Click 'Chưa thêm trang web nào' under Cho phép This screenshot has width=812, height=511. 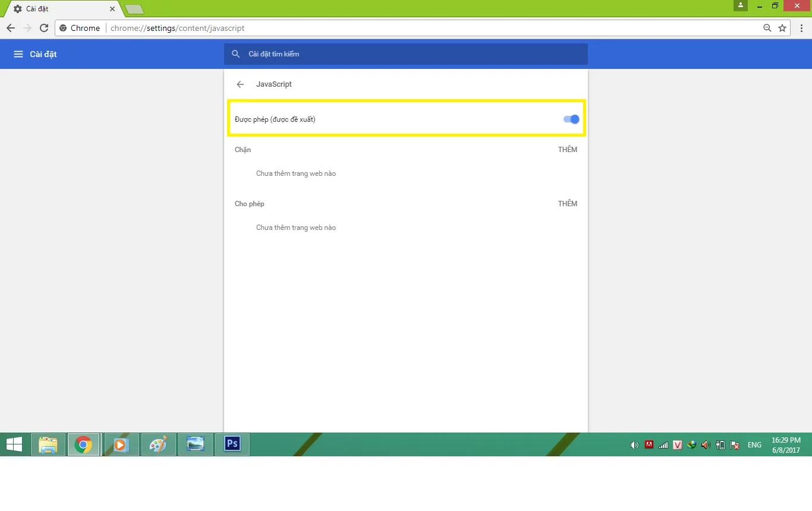coord(296,228)
